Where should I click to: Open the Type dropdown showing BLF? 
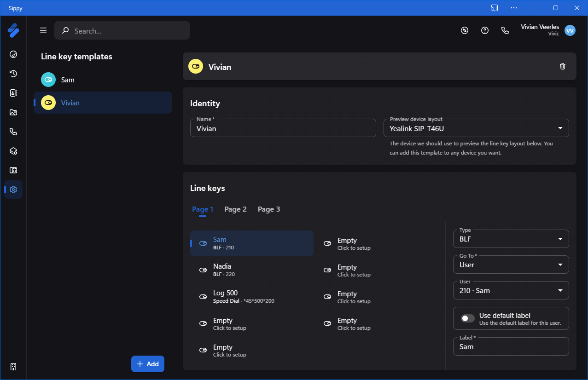511,239
